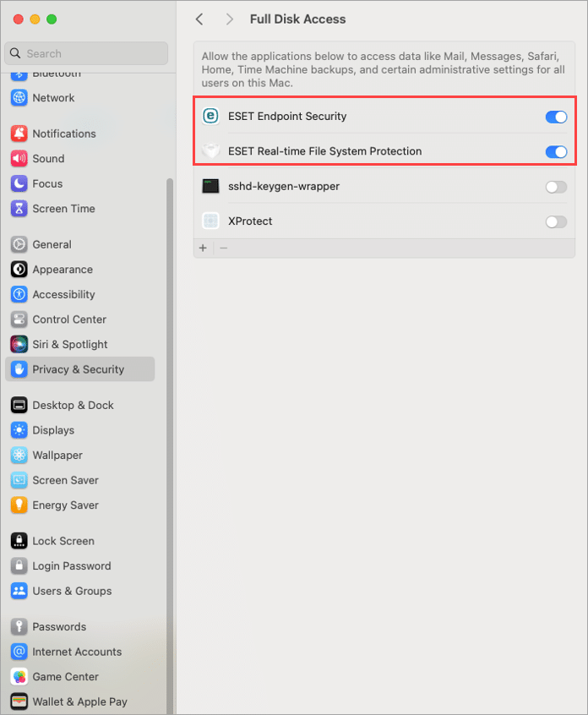588x715 pixels.
Task: Go back with the left chevron
Action: (x=199, y=19)
